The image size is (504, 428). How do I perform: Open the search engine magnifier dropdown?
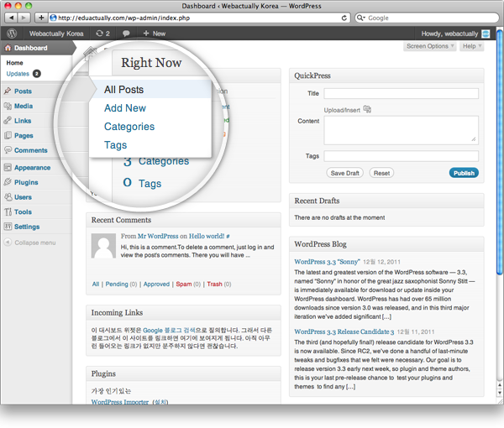pyautogui.click(x=361, y=18)
